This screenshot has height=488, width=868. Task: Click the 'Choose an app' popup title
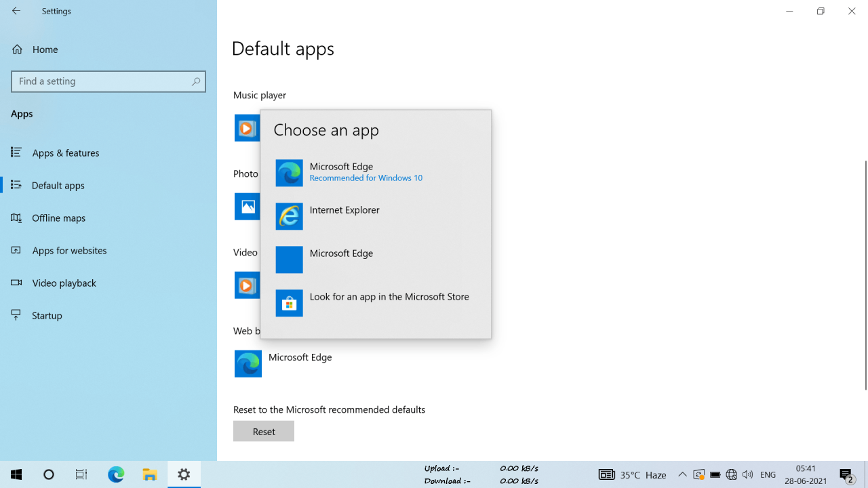click(x=326, y=130)
